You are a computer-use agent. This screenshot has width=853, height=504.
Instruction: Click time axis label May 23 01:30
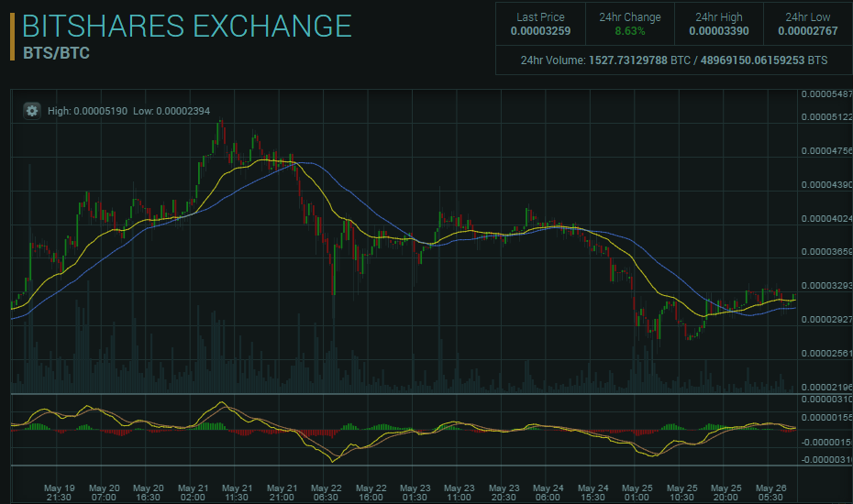pyautogui.click(x=415, y=493)
